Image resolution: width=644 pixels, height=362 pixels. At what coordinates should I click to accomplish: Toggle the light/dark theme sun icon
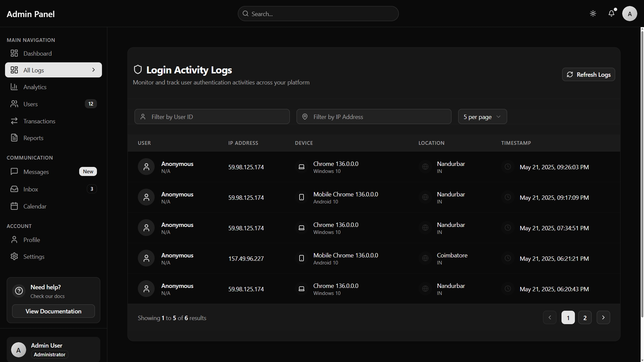[593, 14]
